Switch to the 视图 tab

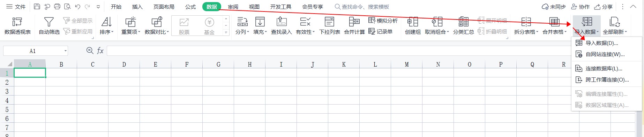click(x=254, y=7)
